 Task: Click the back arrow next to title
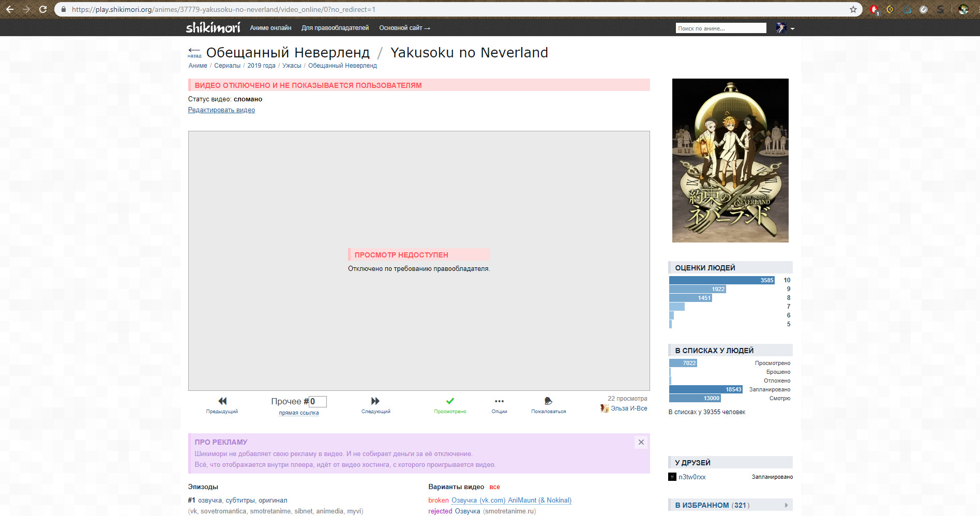pos(194,51)
